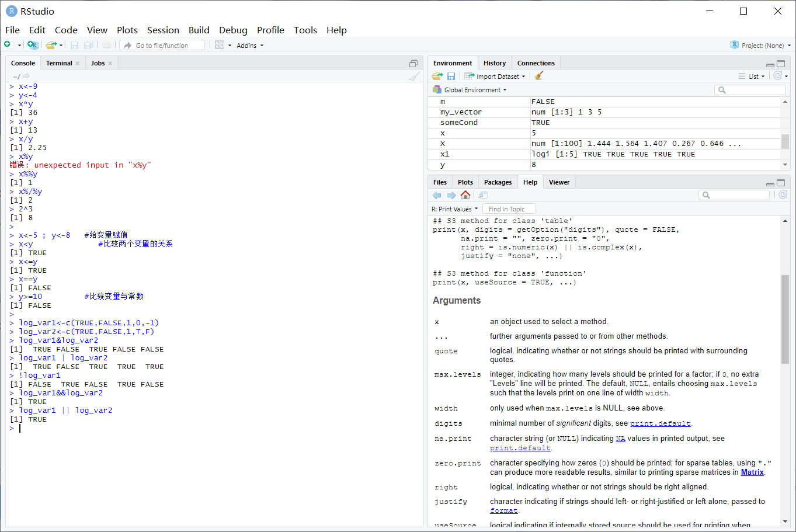Open the Debug menu
The height and width of the screenshot is (532, 796).
click(x=233, y=30)
